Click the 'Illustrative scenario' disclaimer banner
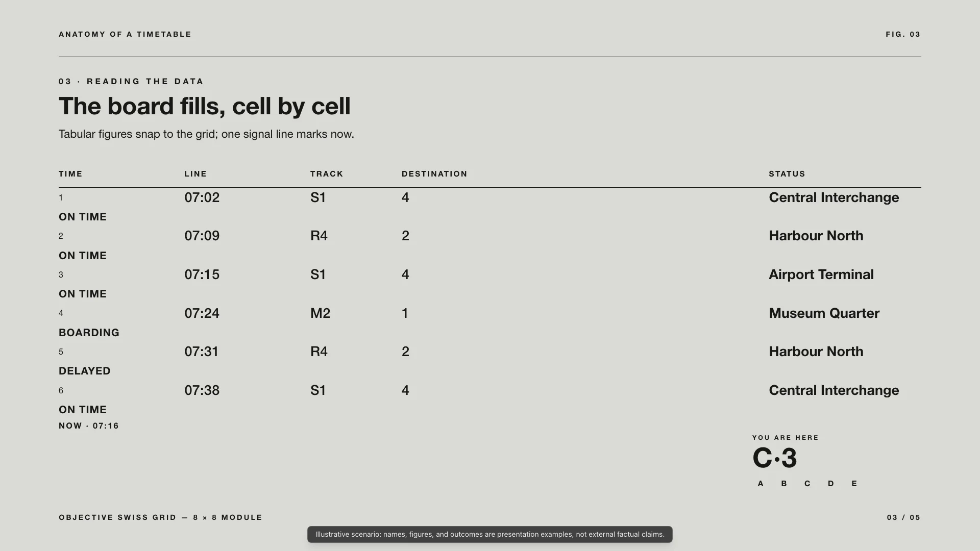 490,534
